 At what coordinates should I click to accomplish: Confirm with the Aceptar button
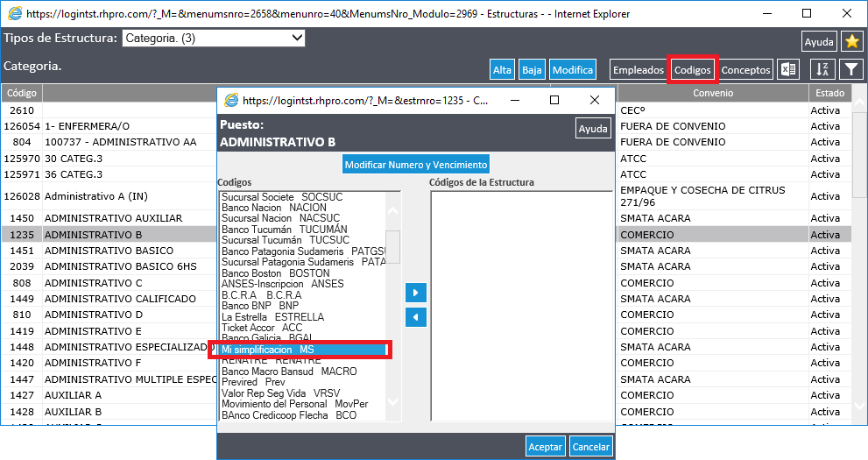click(x=545, y=447)
